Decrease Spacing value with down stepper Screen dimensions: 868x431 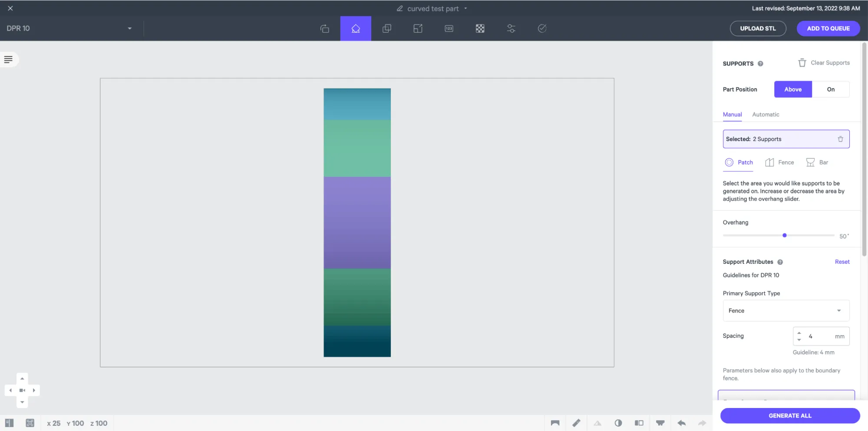pos(799,340)
